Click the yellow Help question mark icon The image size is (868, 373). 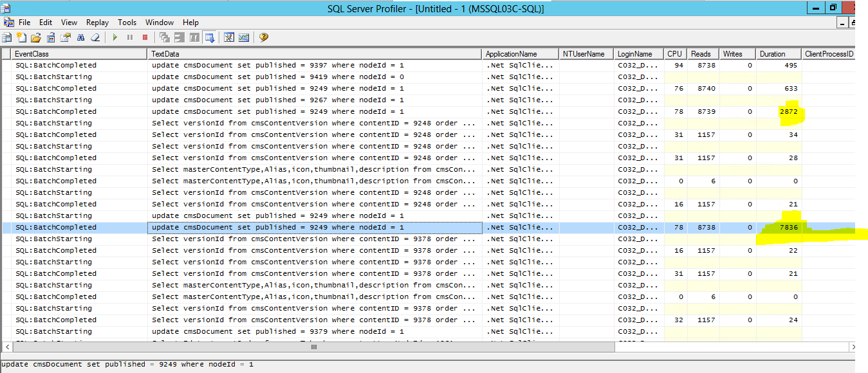[264, 37]
